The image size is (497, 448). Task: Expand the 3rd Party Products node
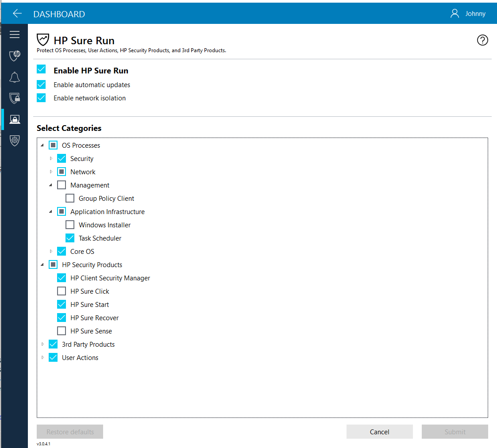(x=42, y=344)
